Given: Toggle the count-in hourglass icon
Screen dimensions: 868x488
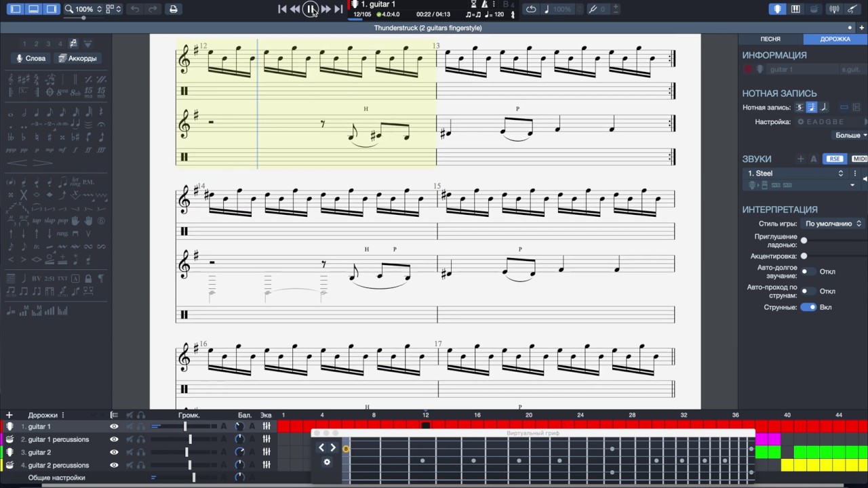Looking at the screenshot, I should [473, 4].
